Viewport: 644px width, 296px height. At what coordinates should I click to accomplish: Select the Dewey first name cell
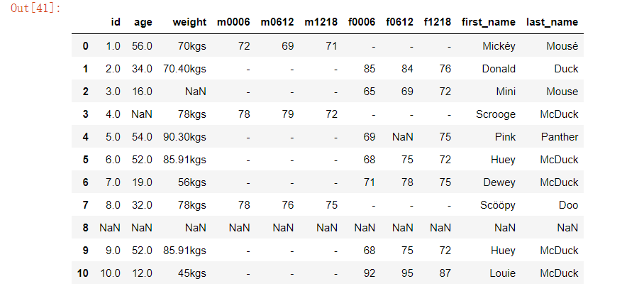click(x=499, y=182)
